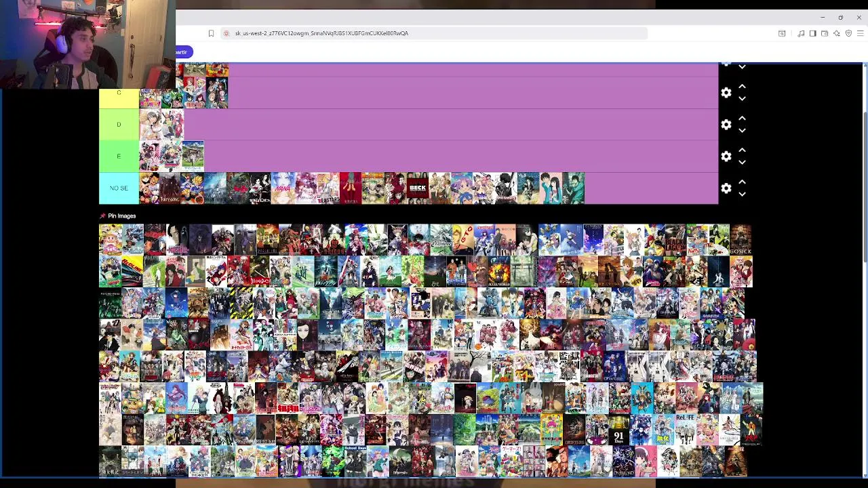The height and width of the screenshot is (488, 868).
Task: Open settings gear for NO SE row
Action: [726, 188]
